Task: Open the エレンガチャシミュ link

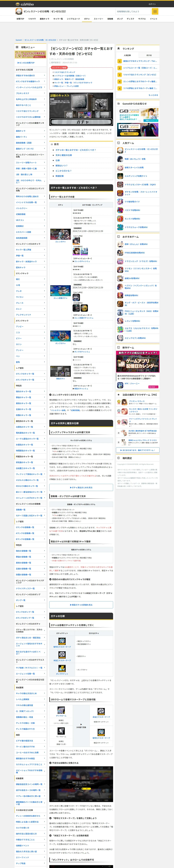Action: tap(82, 261)
